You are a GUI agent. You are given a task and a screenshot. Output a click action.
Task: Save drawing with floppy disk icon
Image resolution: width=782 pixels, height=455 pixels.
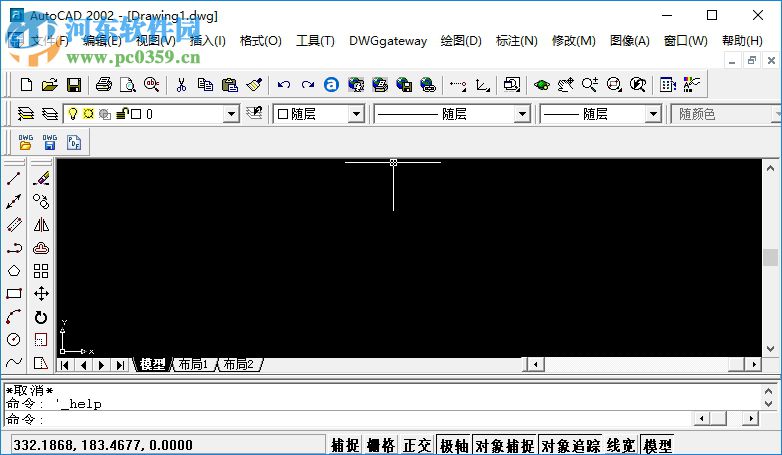tap(74, 85)
